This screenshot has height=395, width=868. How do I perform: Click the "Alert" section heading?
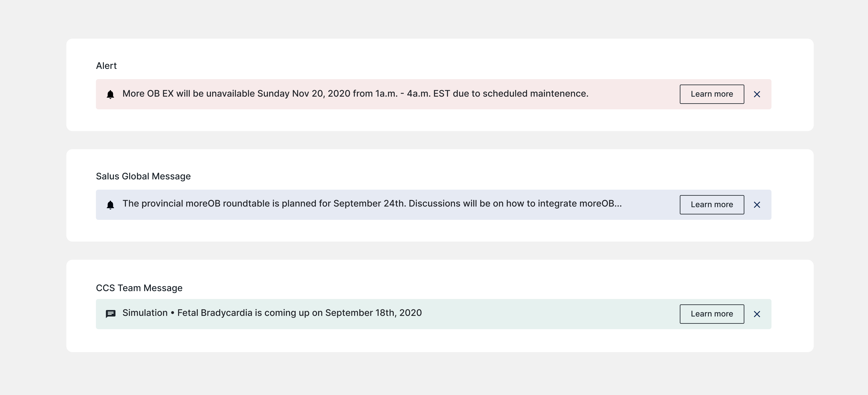[106, 66]
